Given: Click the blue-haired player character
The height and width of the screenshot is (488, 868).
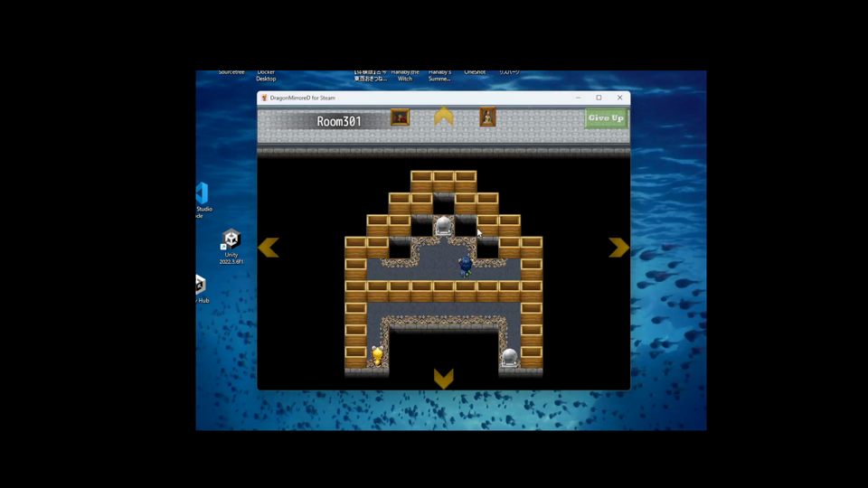Looking at the screenshot, I should tap(466, 266).
